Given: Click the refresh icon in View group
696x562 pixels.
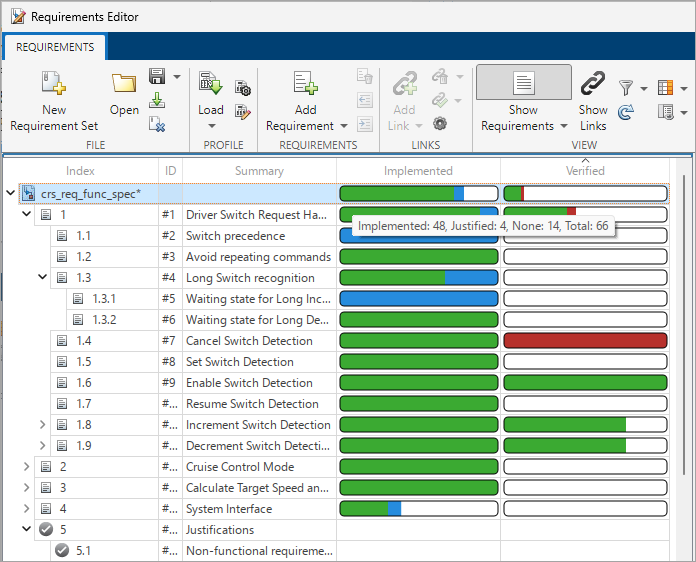Looking at the screenshot, I should (x=627, y=112).
